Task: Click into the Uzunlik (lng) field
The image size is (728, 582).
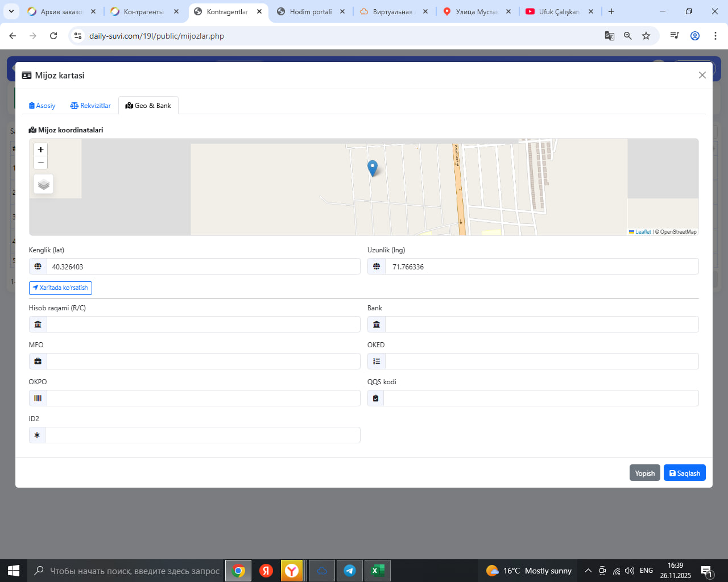Action: click(541, 267)
